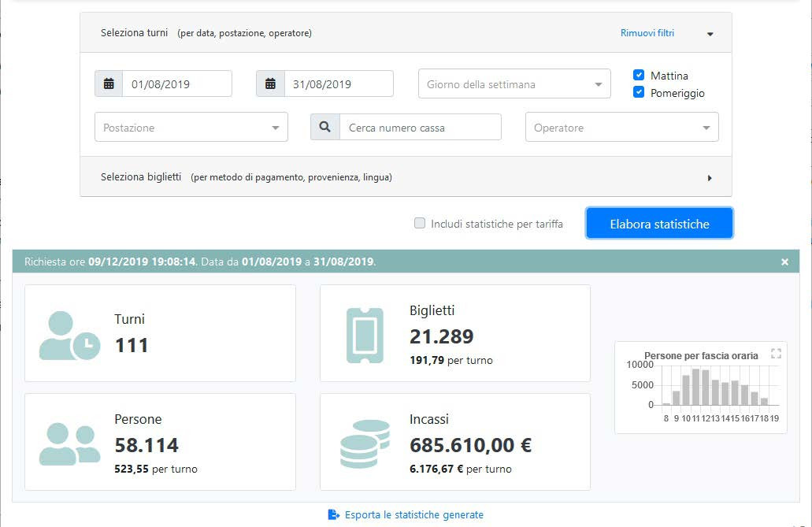This screenshot has width=812, height=527.
Task: Click the end date calendar icon
Action: pos(270,84)
